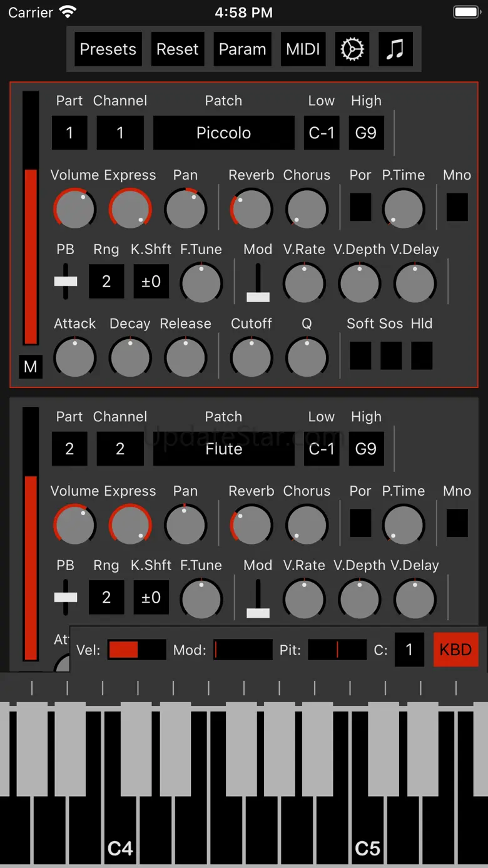Click the F.Tune knob in Part 2
Image resolution: width=488 pixels, height=868 pixels.
[x=201, y=599]
